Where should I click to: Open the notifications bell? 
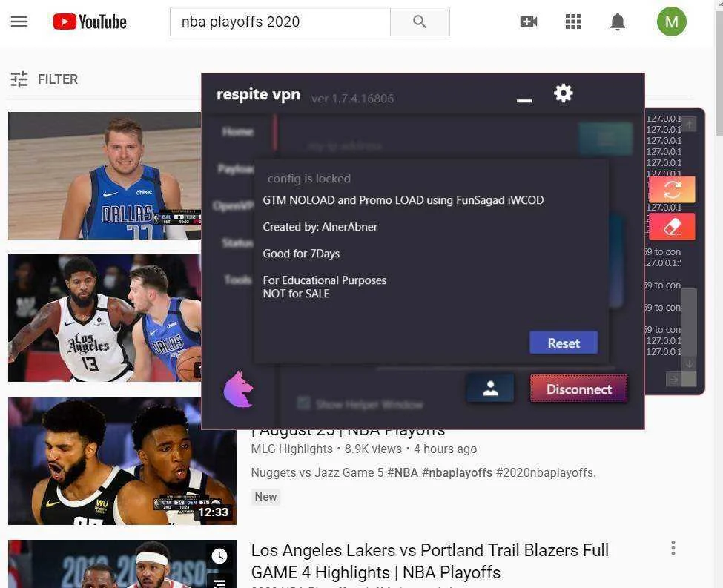tap(618, 22)
